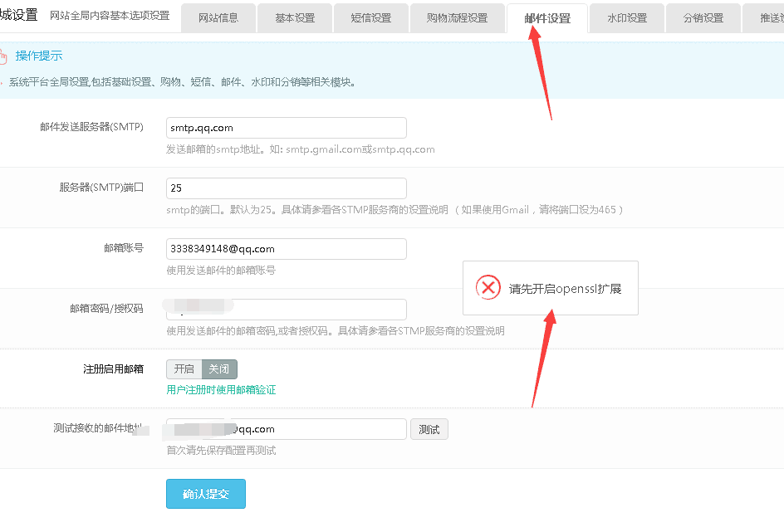
Task: Toggle 注册启用邮箱 to 开启
Action: coord(184,369)
